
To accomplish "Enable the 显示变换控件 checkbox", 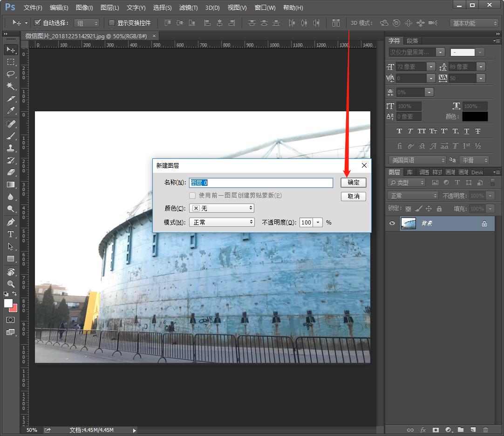I will tap(112, 23).
